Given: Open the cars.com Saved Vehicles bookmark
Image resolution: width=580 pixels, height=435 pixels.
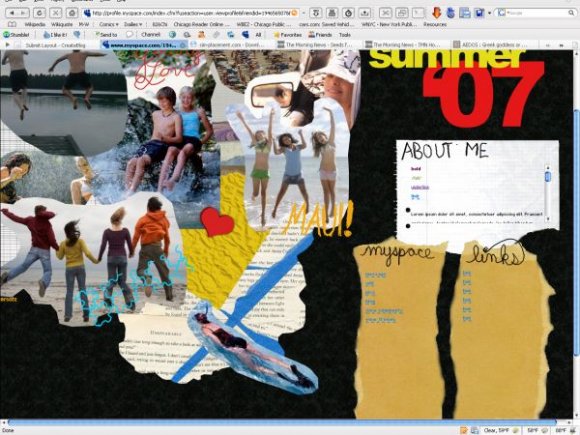Looking at the screenshot, I should coord(327,24).
